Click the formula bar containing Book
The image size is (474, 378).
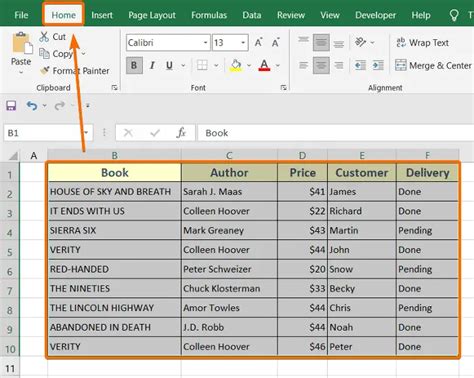(x=335, y=133)
